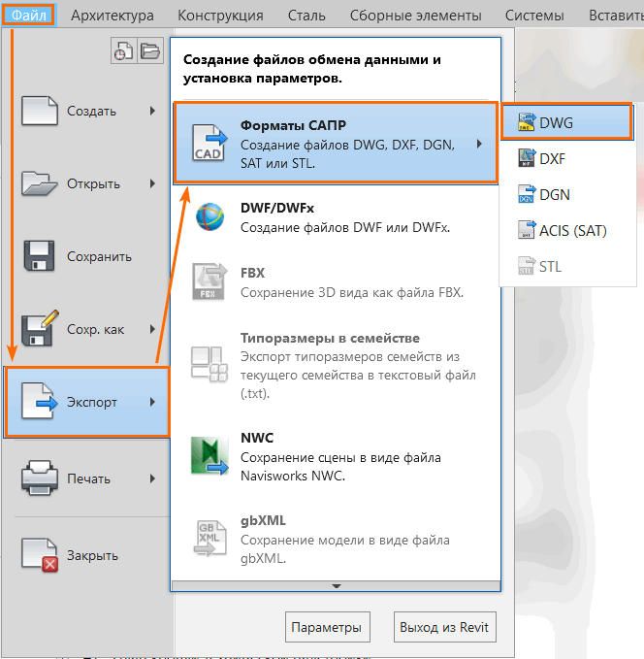
Task: Click the Открыть folder icon
Action: [40, 183]
